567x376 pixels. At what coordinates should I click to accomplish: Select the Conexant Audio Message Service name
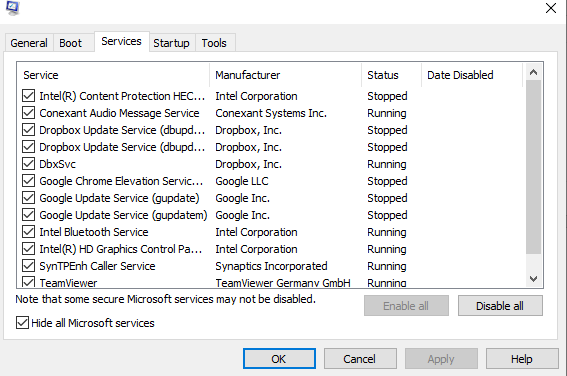click(119, 113)
